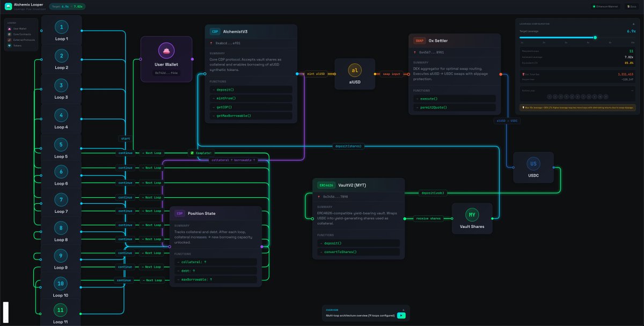This screenshot has width=644, height=326.
Task: Click the getMaxBorrowable() function
Action: click(251, 116)
